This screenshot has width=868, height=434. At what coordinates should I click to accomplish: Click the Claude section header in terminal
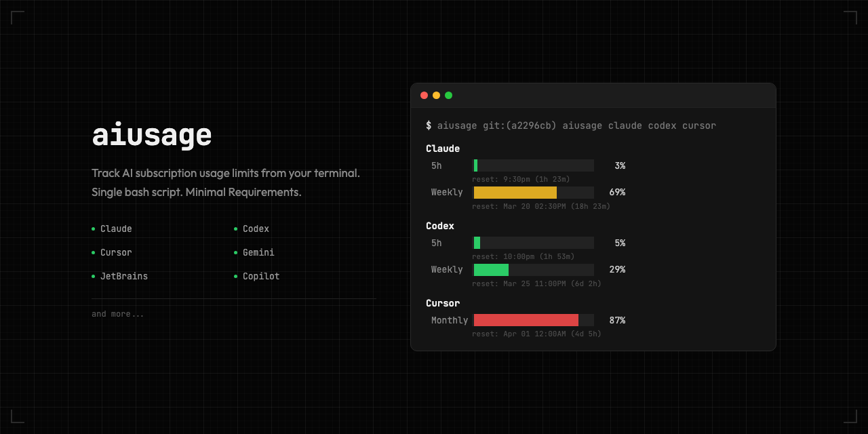(x=443, y=149)
